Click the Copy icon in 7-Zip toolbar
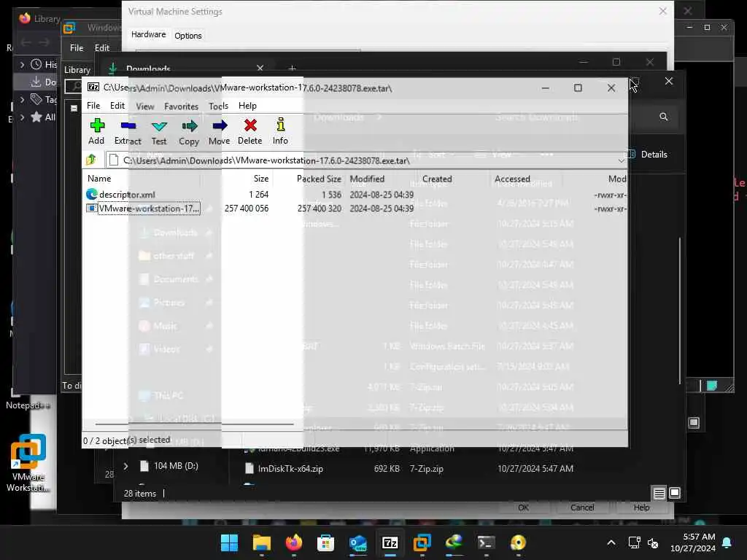 (189, 131)
